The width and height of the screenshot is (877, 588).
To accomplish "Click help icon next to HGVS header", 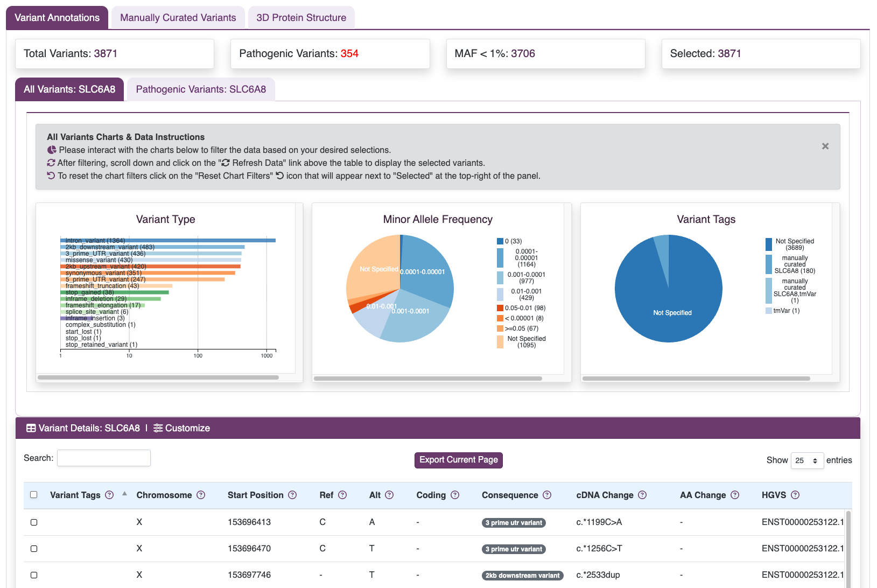I will 795,495.
